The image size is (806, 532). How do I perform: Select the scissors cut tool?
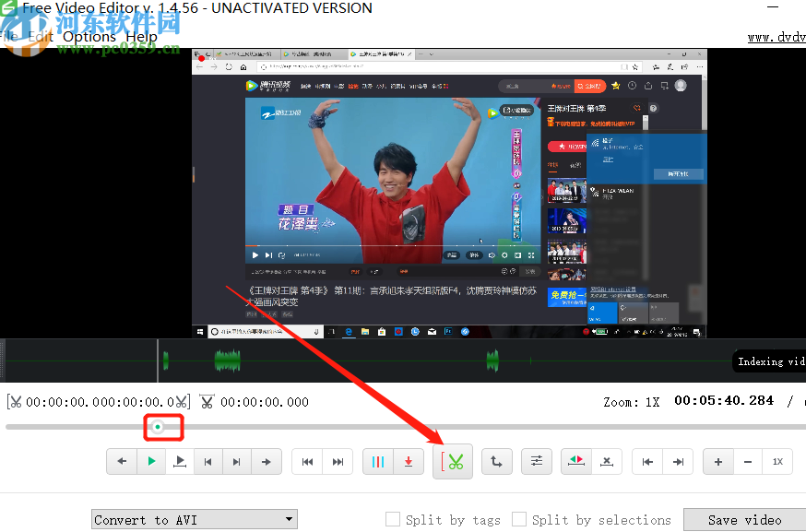coord(453,461)
